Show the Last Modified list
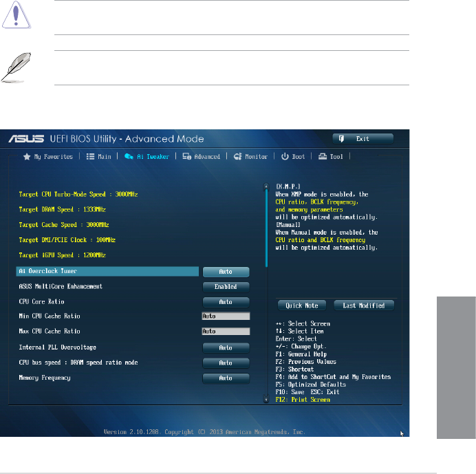 pos(364,305)
